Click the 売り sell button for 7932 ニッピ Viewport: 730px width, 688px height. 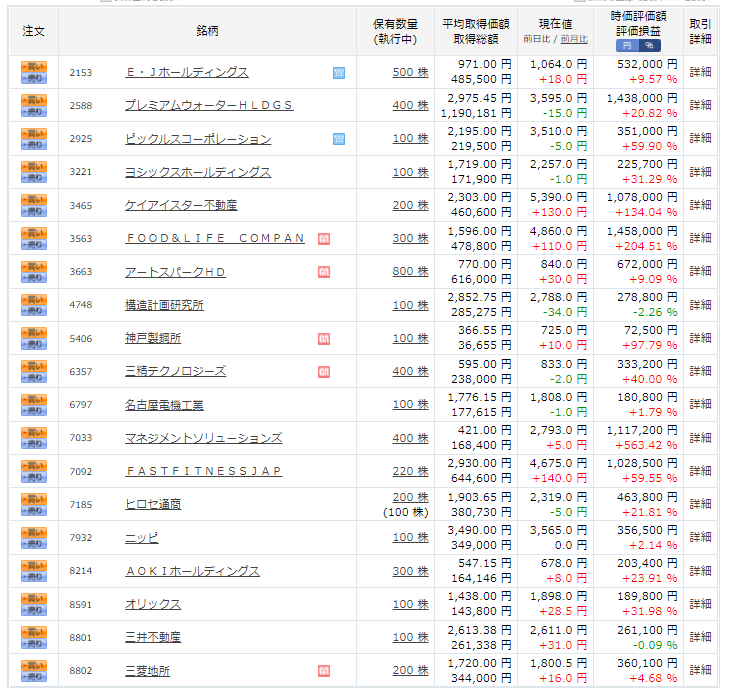coord(34,544)
